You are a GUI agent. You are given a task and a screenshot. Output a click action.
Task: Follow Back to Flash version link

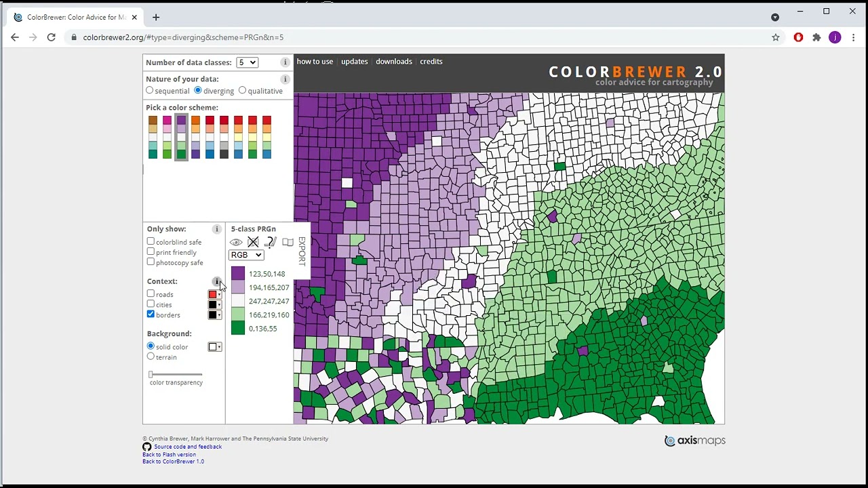[169, 454]
